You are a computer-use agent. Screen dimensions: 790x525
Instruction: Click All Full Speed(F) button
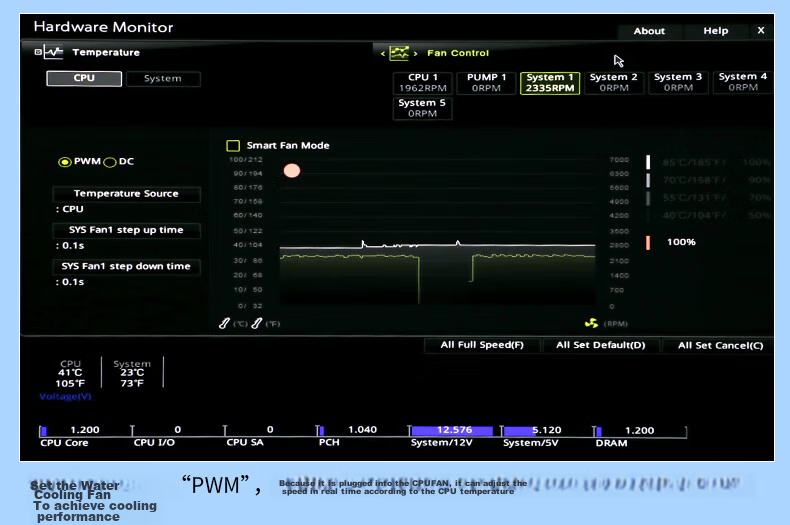pos(482,345)
